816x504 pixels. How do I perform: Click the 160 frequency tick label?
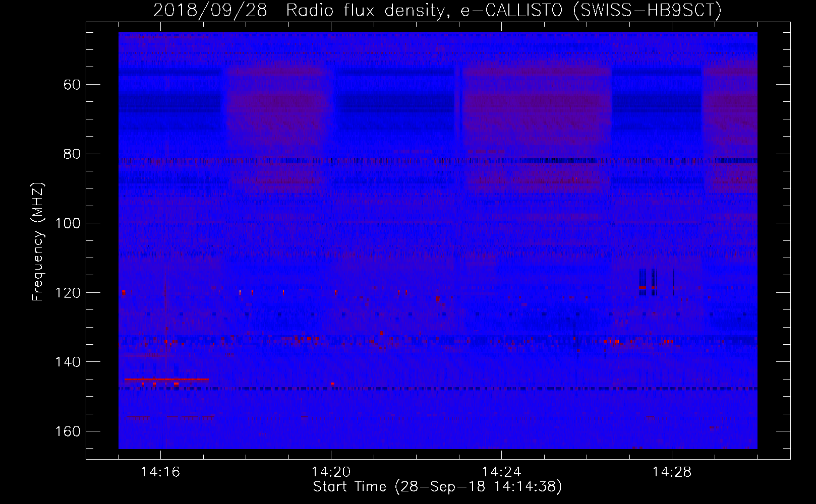68,431
